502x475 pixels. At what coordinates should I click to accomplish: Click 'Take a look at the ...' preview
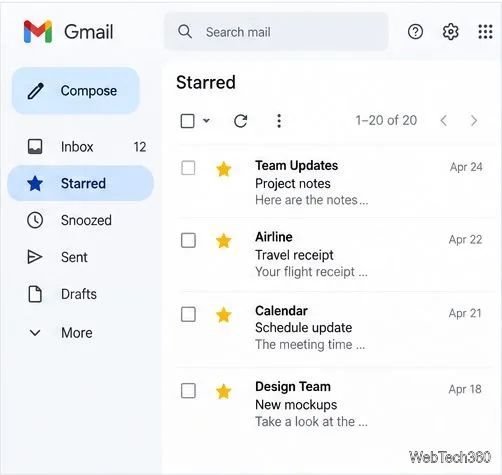coord(311,422)
